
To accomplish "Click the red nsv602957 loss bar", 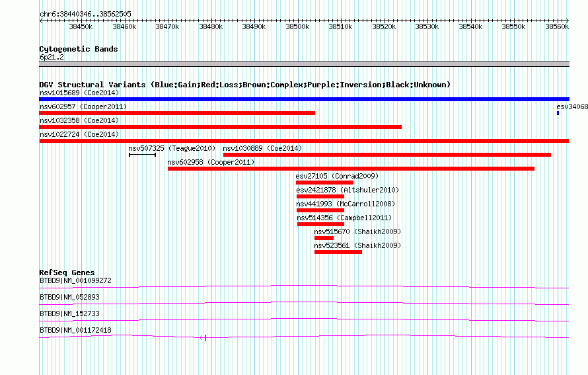I will 177,113.
